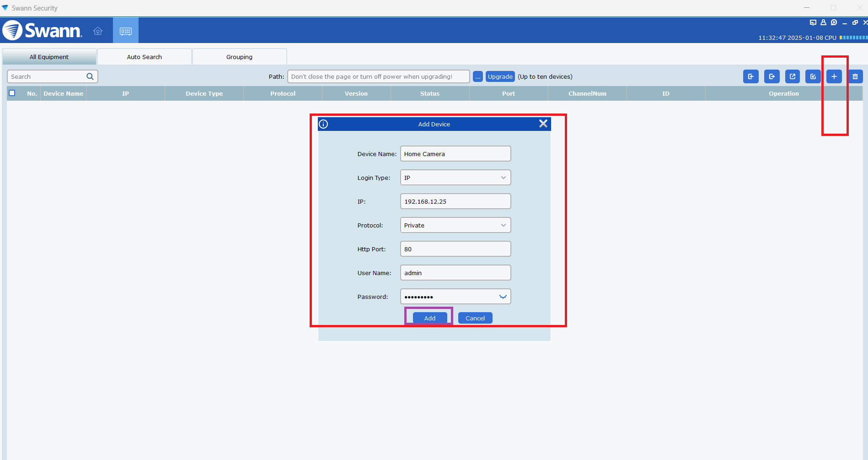This screenshot has width=868, height=460.
Task: Click the Home icon next to the Swann logo
Action: (x=98, y=31)
